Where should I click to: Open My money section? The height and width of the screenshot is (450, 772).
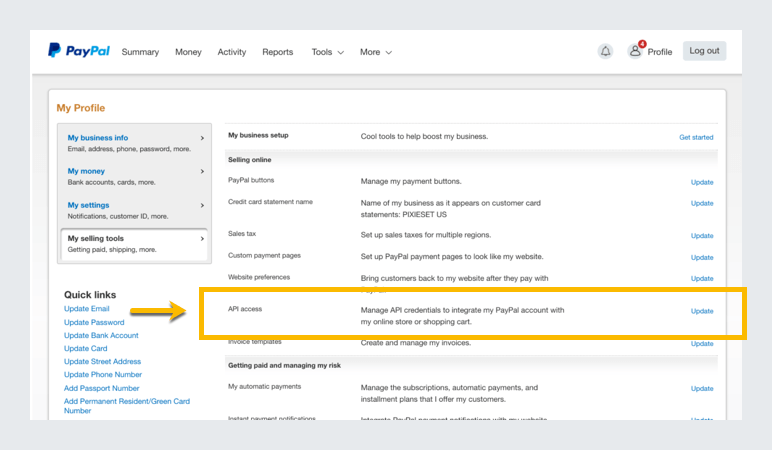(x=86, y=171)
